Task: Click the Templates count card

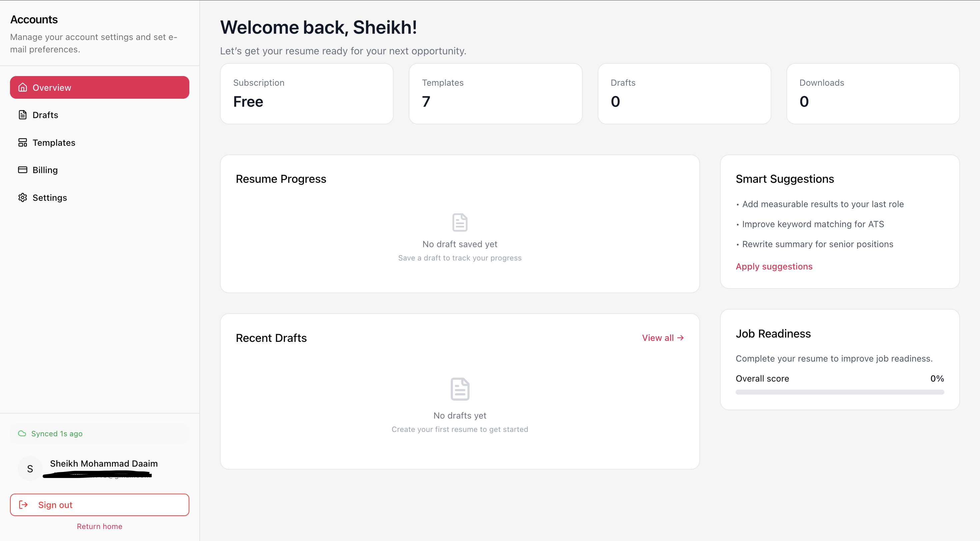Action: click(x=495, y=94)
